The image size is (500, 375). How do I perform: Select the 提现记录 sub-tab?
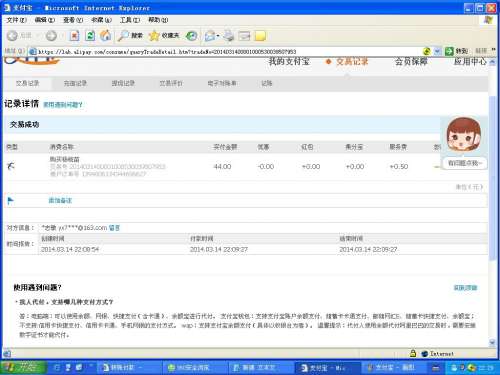[x=123, y=83]
